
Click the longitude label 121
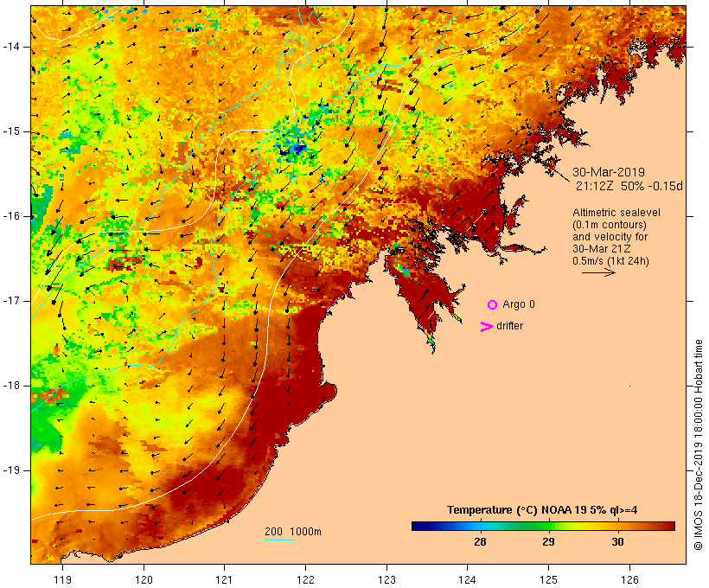(224, 579)
